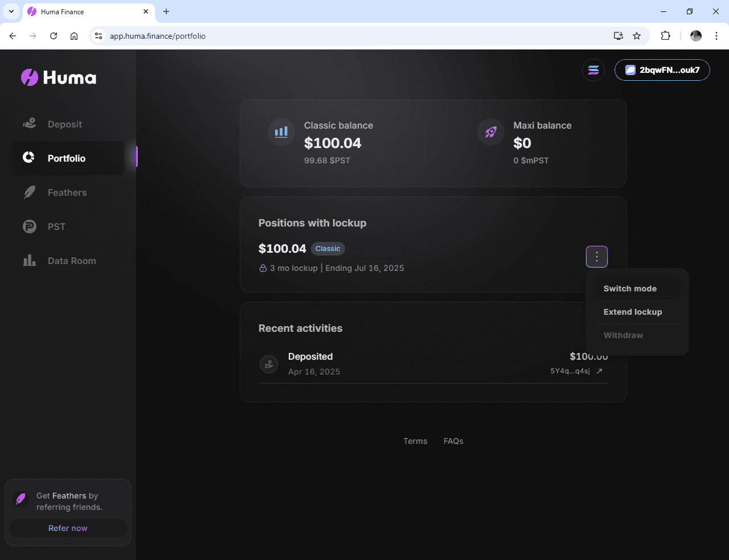Screen dimensions: 729x560
Task: Click the Solana network icon button
Action: click(x=593, y=70)
